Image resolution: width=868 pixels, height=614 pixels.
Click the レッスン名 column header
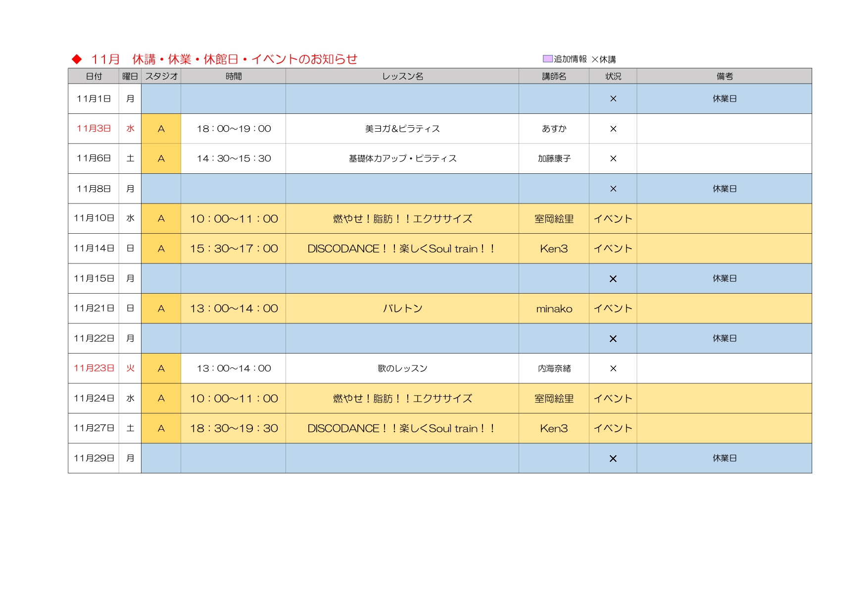tap(402, 76)
